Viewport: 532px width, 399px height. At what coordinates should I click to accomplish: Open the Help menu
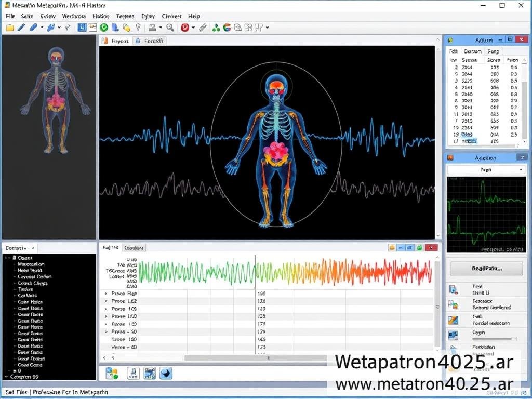point(194,16)
